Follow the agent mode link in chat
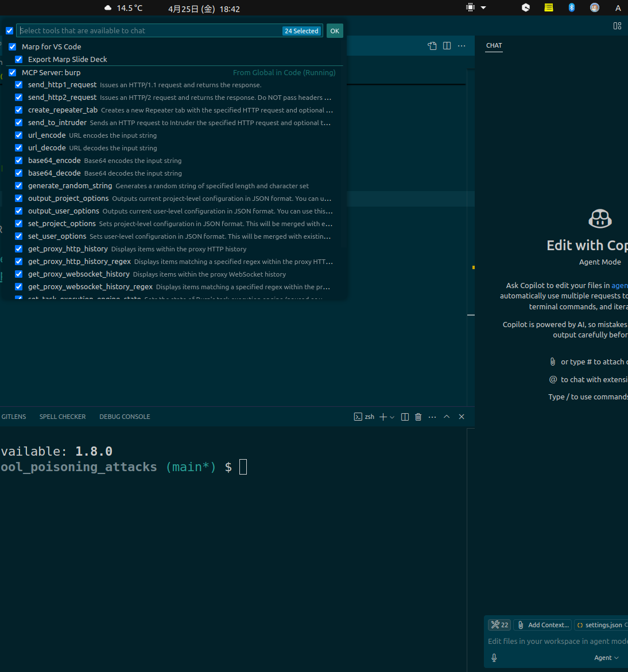Image resolution: width=628 pixels, height=672 pixels. coord(619,285)
